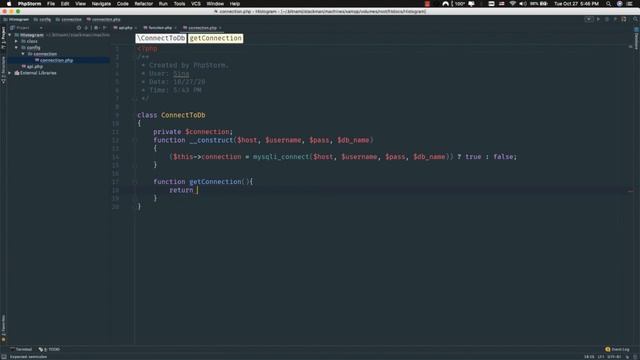Open the Code menu
The height and width of the screenshot is (360, 640).
(122, 4)
